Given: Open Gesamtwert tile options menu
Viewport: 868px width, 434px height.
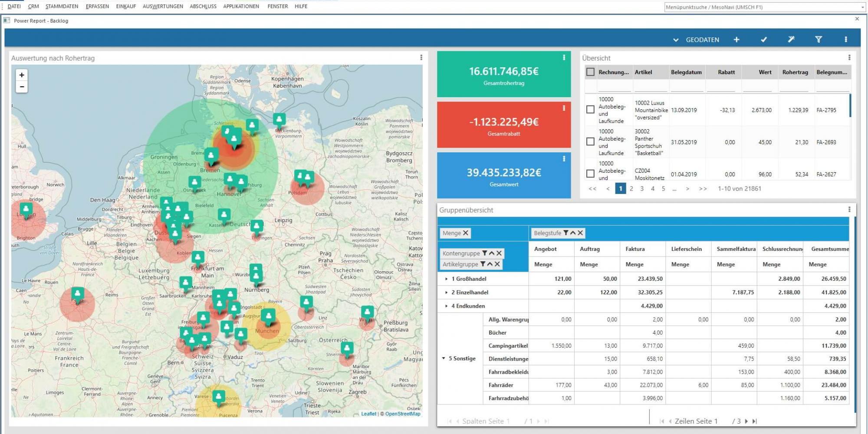Looking at the screenshot, I should (564, 159).
